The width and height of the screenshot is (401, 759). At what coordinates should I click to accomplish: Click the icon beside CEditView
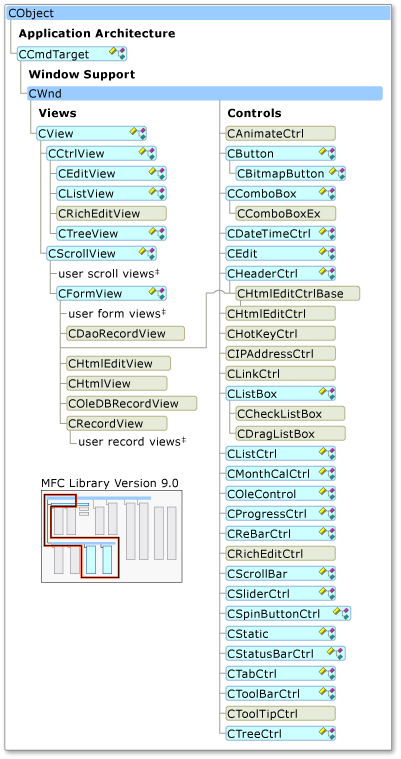(157, 173)
